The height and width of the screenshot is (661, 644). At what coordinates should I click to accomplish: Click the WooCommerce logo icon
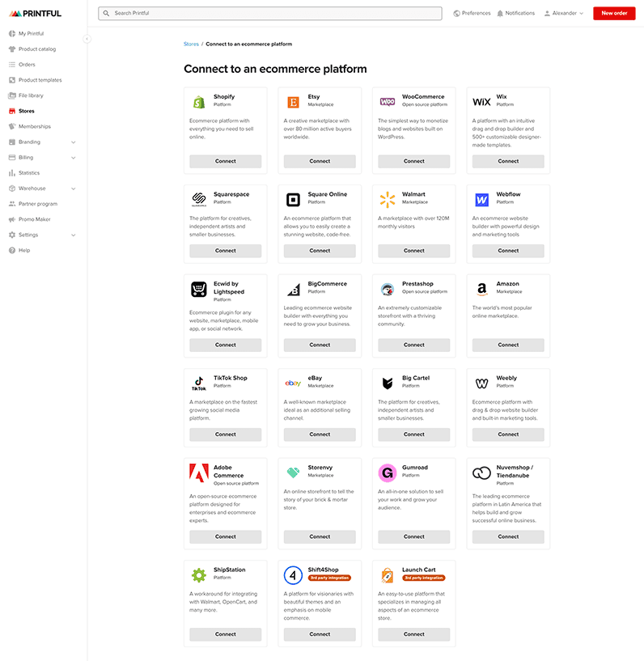(388, 102)
